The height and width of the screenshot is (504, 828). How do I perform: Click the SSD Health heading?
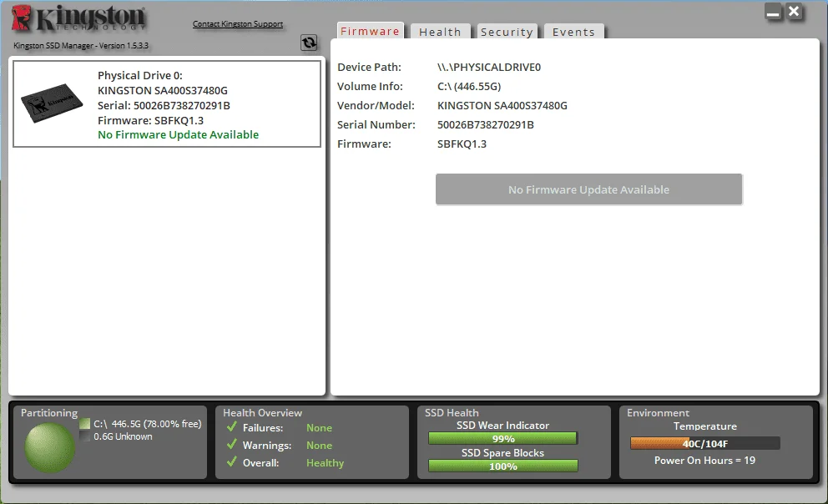(x=452, y=413)
